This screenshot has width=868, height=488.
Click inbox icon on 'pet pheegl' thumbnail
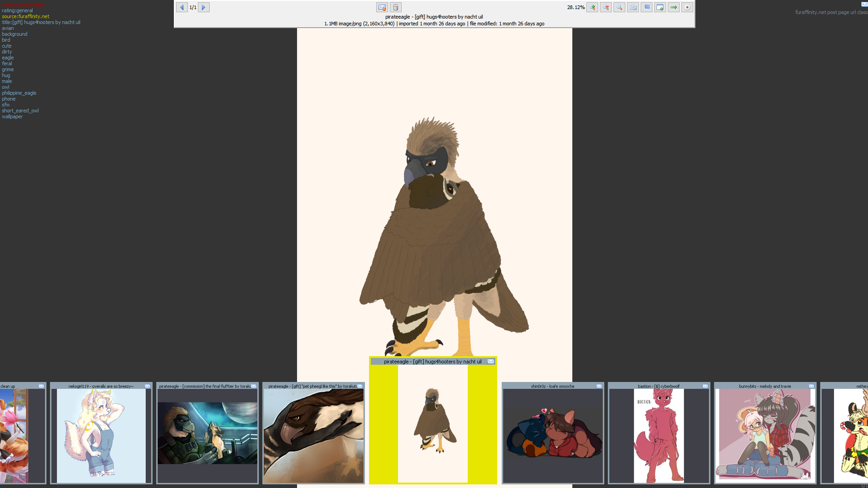pyautogui.click(x=360, y=386)
